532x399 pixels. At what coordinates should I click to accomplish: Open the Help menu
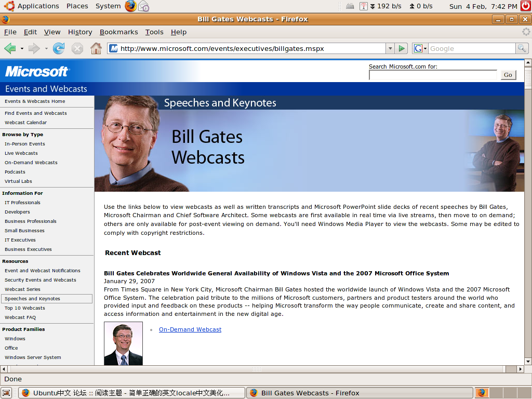(179, 32)
